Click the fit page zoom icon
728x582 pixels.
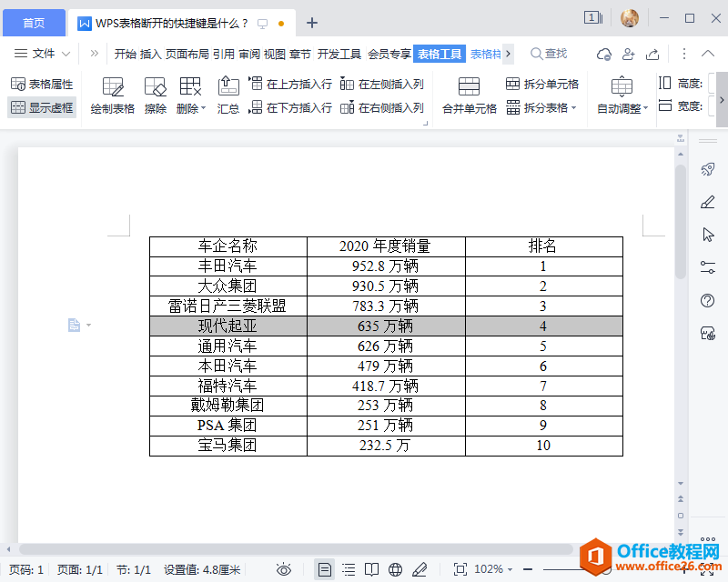click(460, 569)
